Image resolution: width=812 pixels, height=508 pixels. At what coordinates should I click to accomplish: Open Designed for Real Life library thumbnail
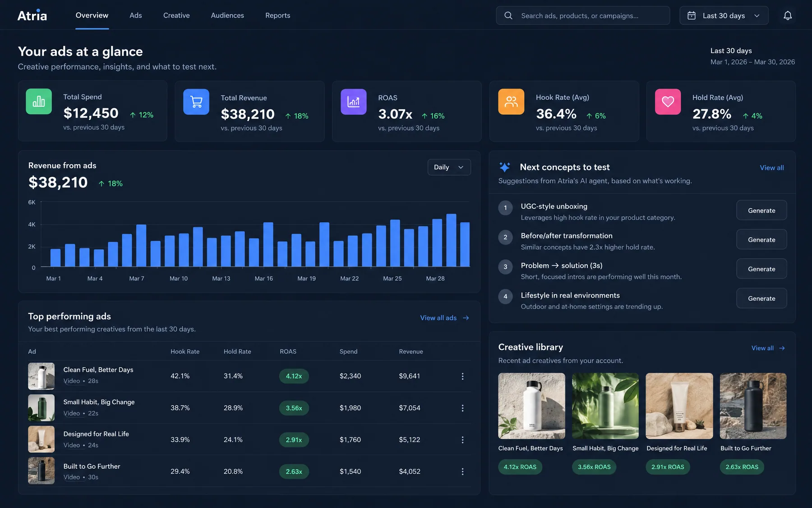[679, 406]
